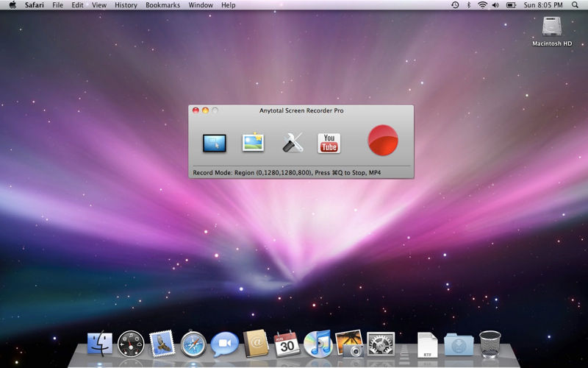This screenshot has width=588, height=368.
Task: Open the Safari application menu
Action: point(35,5)
